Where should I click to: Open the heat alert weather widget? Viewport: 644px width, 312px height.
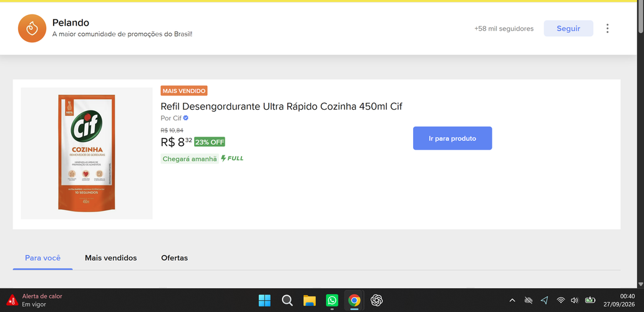click(34, 301)
